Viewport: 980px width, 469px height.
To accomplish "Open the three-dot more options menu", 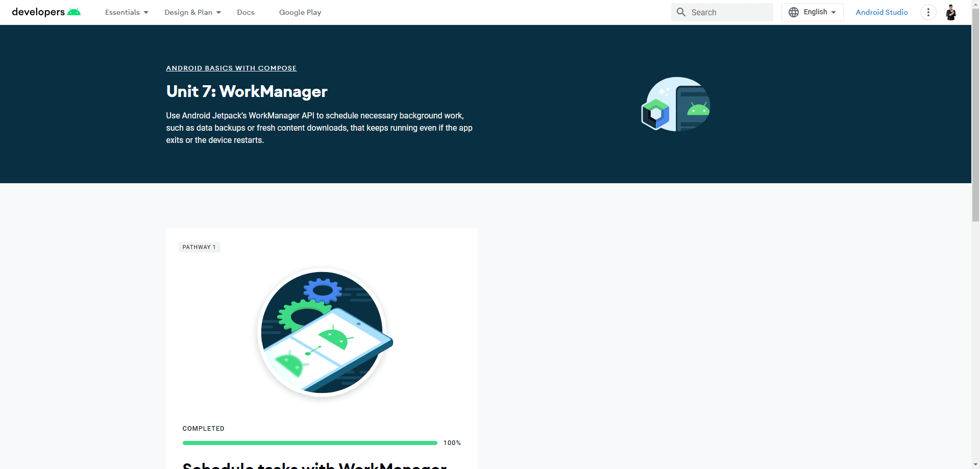I will (928, 12).
